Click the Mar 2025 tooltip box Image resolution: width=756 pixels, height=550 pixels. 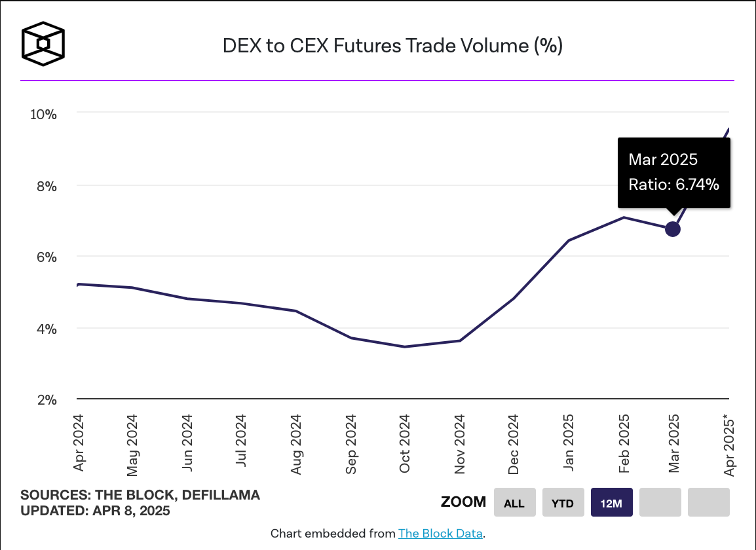pyautogui.click(x=673, y=172)
